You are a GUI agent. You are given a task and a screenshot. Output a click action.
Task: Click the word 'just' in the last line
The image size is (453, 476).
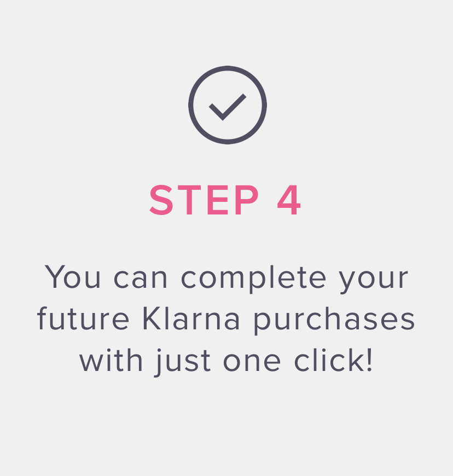point(182,362)
